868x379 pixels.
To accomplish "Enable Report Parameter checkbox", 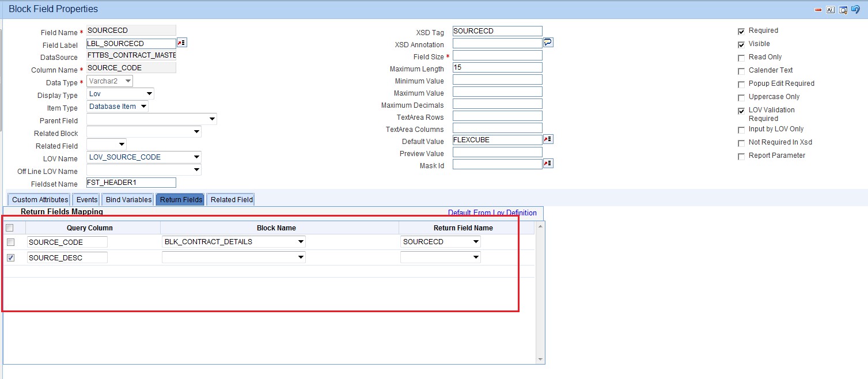I will [x=741, y=156].
